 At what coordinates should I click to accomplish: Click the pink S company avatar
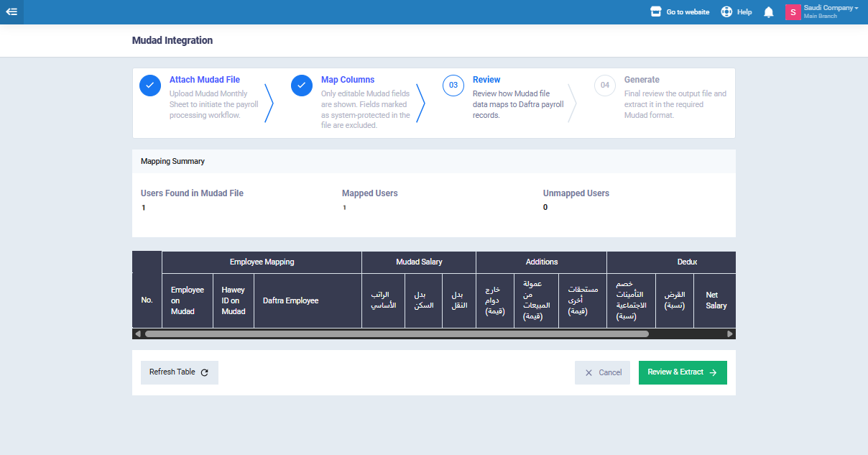pos(793,12)
